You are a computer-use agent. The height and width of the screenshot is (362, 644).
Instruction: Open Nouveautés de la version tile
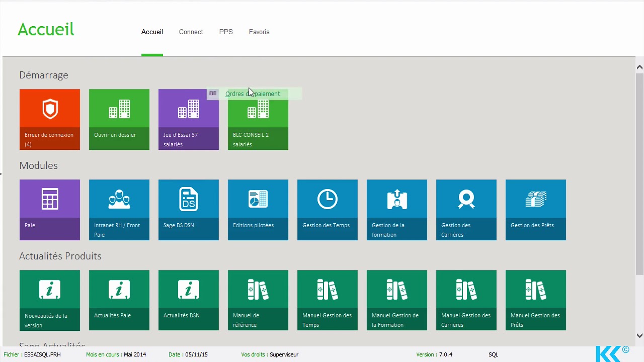coord(50,300)
